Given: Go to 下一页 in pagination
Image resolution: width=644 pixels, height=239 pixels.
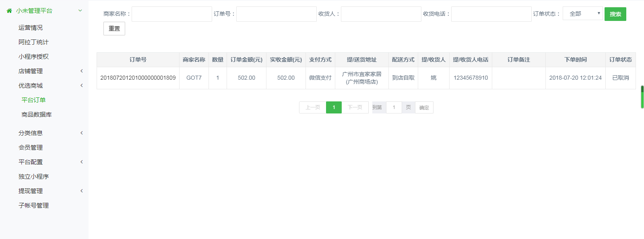Looking at the screenshot, I should pos(355,107).
